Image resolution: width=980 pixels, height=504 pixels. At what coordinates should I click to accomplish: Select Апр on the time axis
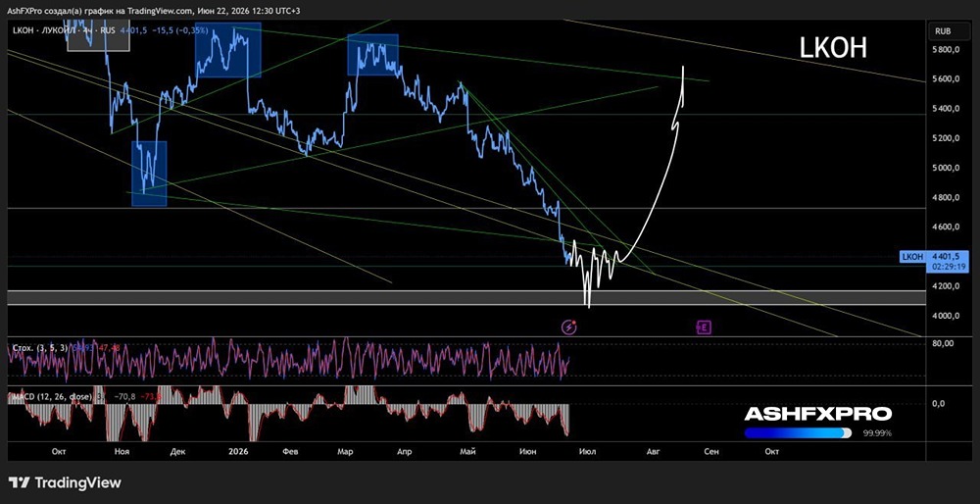coord(405,451)
